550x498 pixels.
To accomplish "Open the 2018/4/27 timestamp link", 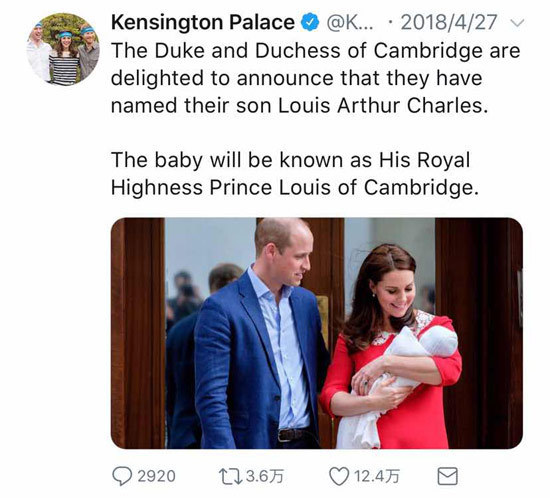I will 449,22.
